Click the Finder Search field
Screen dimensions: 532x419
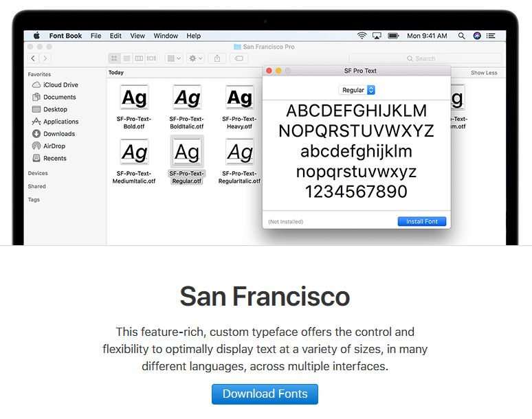point(425,58)
